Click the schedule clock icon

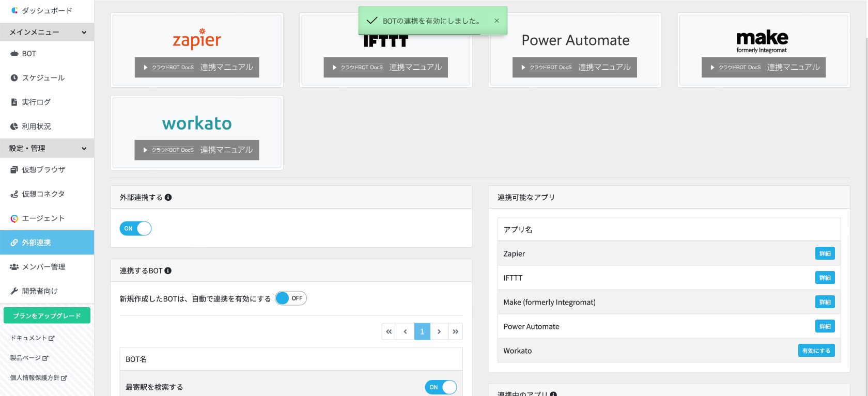pyautogui.click(x=14, y=78)
